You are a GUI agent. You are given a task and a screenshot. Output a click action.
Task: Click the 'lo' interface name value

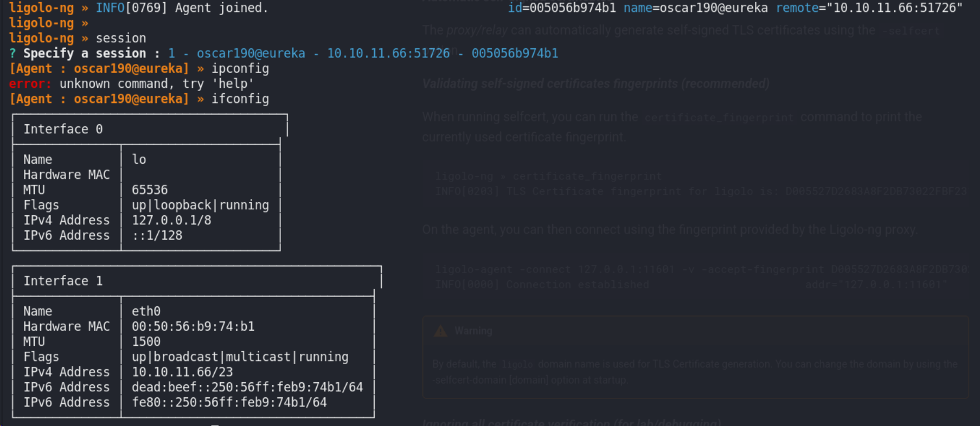click(139, 160)
